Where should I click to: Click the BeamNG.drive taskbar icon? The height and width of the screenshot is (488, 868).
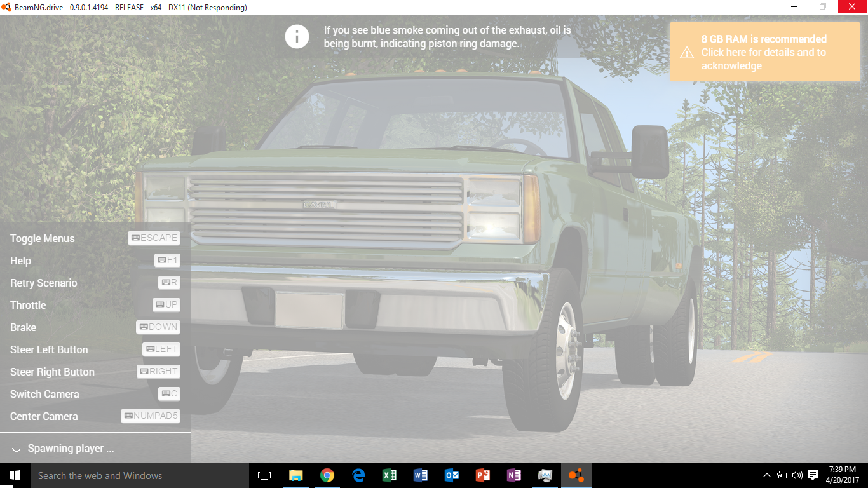point(576,475)
